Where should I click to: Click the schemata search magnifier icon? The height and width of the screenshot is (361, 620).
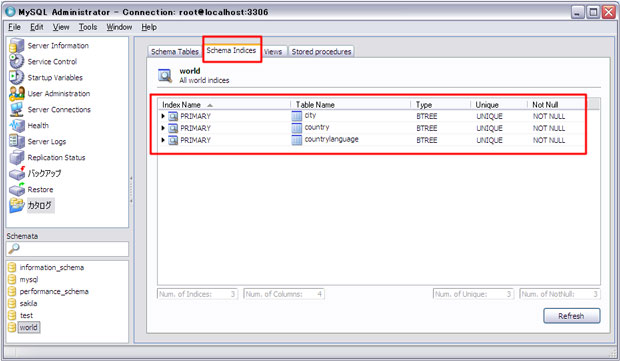(x=14, y=248)
